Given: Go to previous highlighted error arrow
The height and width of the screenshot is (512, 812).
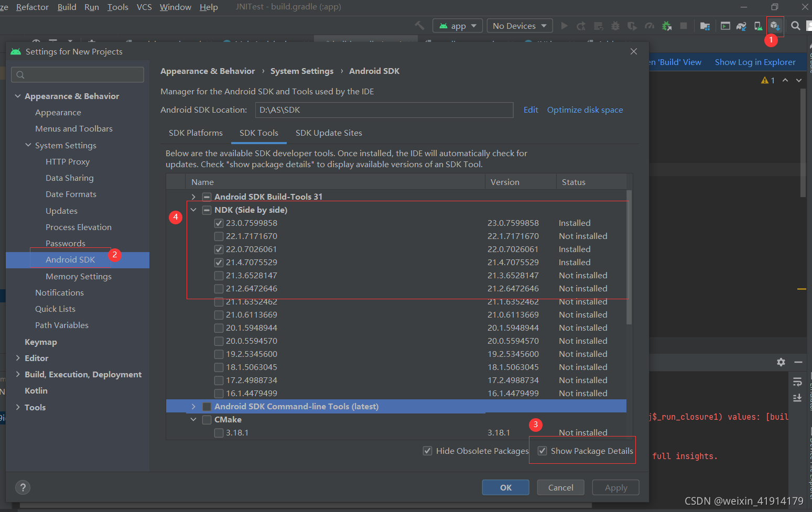Looking at the screenshot, I should [785, 80].
